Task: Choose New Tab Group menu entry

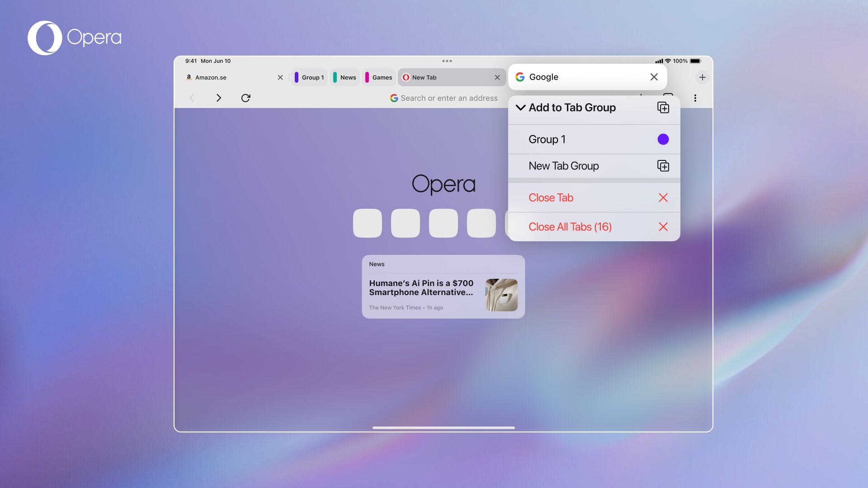Action: 564,166
